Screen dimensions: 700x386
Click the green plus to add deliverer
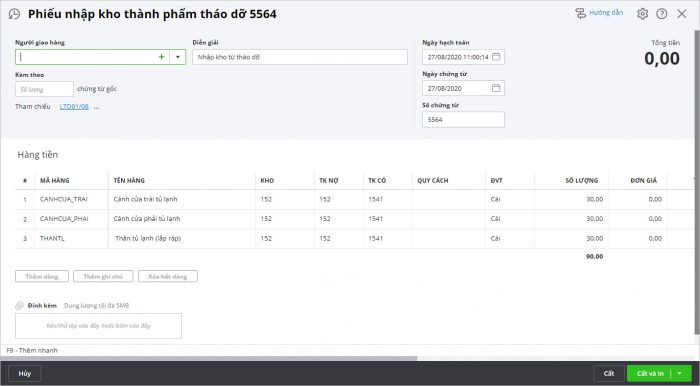coord(162,57)
